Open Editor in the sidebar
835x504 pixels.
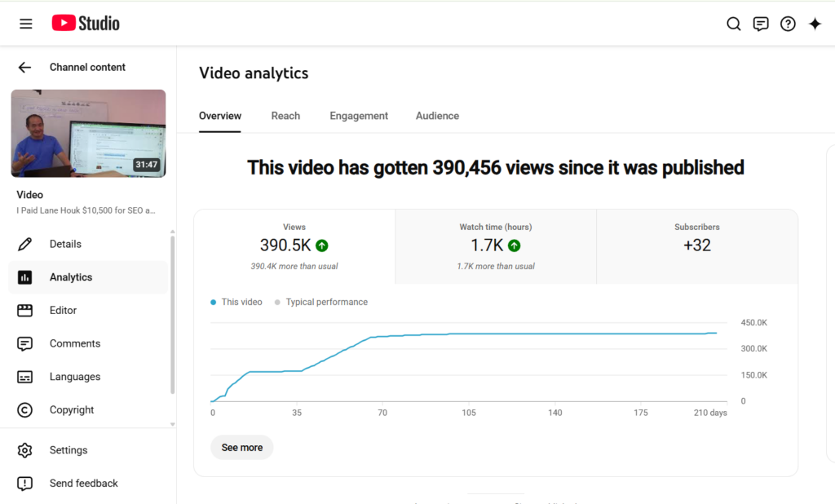(63, 310)
